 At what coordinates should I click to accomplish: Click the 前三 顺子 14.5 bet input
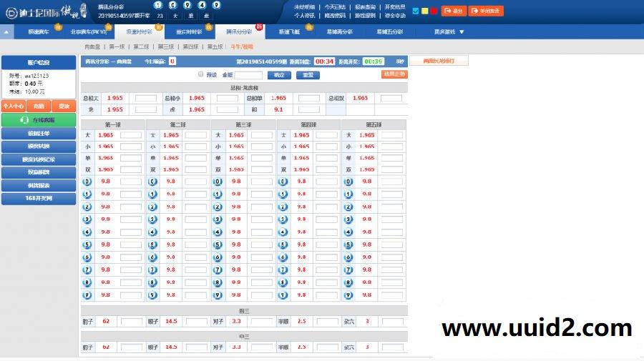click(x=196, y=322)
